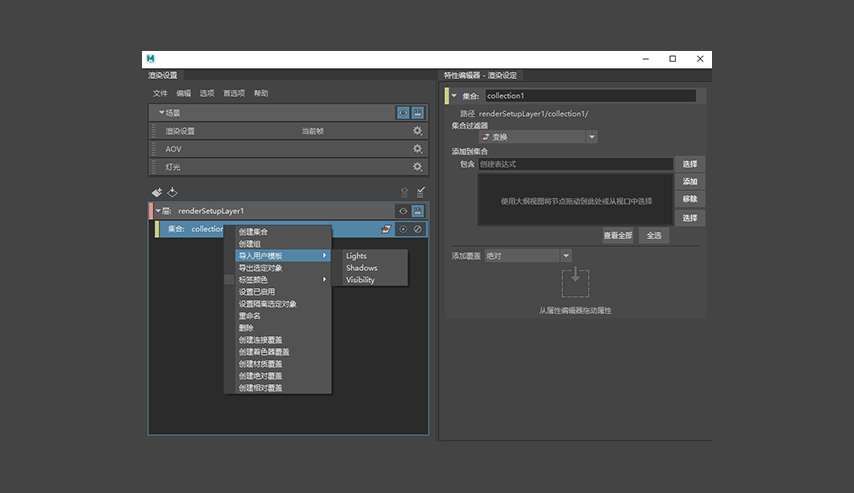Click 选择 button beside the expression field
Viewport: 854px width, 493px height.
tap(690, 163)
